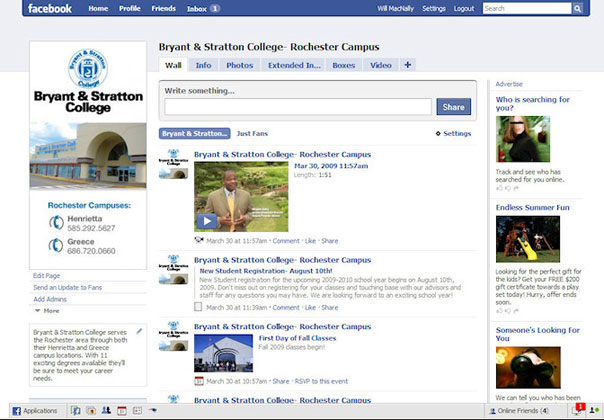Click Add Admins link

click(50, 299)
